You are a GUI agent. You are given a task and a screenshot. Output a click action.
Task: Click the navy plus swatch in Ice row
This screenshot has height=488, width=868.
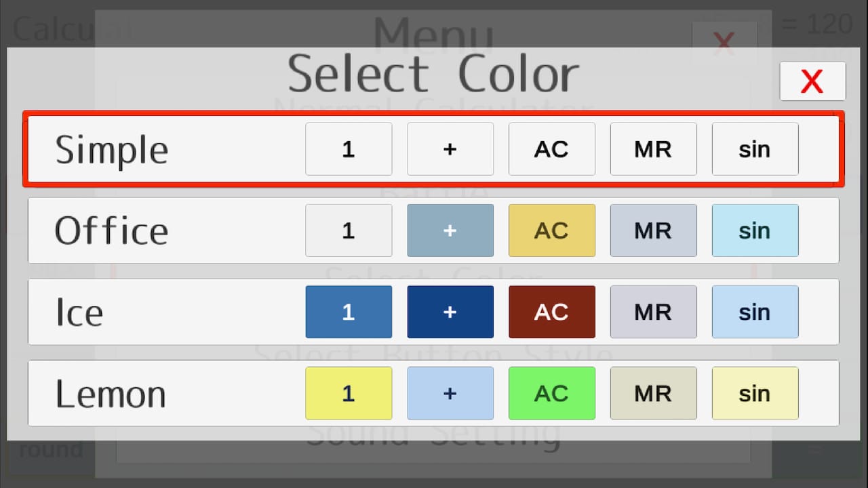click(450, 312)
